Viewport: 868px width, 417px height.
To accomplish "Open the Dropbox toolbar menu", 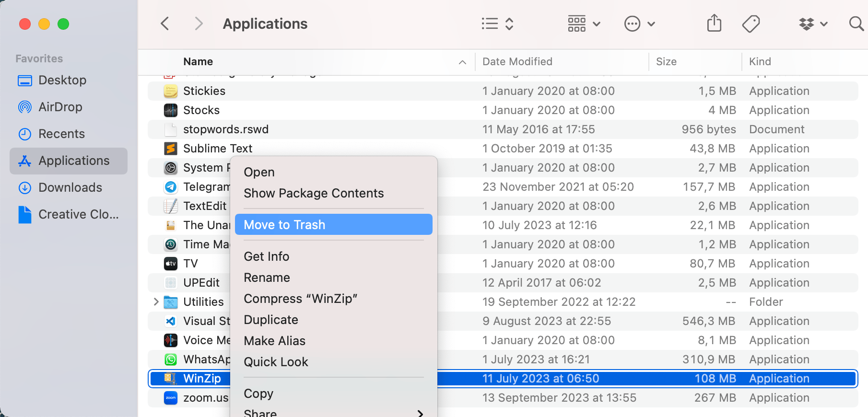I will pyautogui.click(x=813, y=23).
